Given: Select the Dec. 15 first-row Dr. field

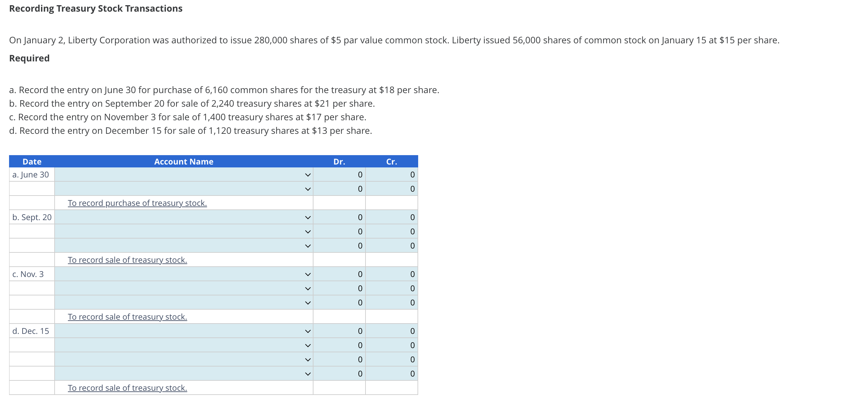Looking at the screenshot, I should pos(339,331).
